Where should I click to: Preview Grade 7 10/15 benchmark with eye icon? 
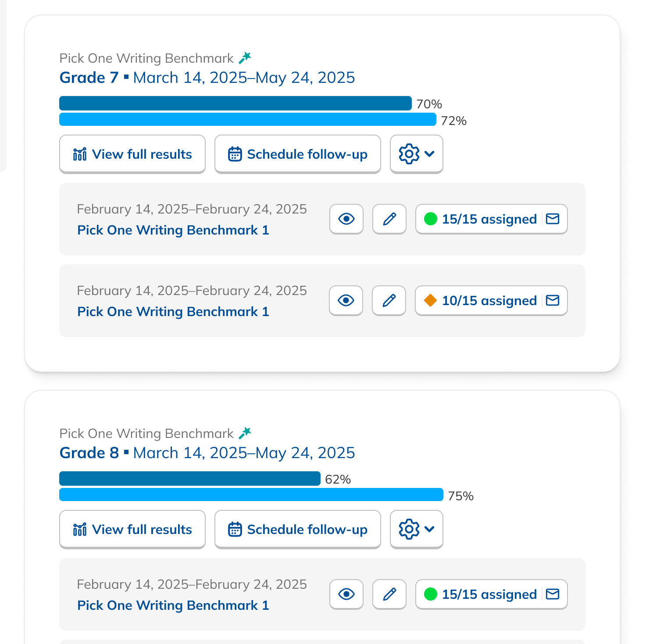point(346,300)
